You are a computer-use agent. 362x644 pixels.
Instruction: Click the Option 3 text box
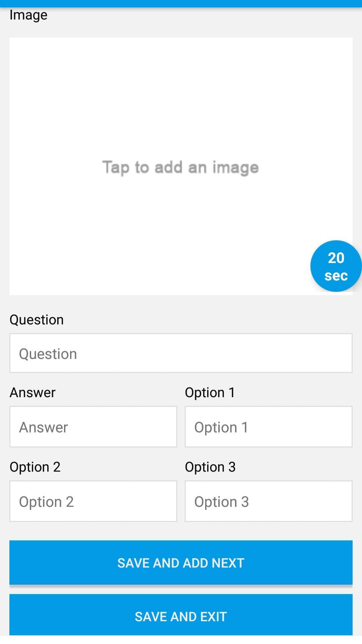268,501
